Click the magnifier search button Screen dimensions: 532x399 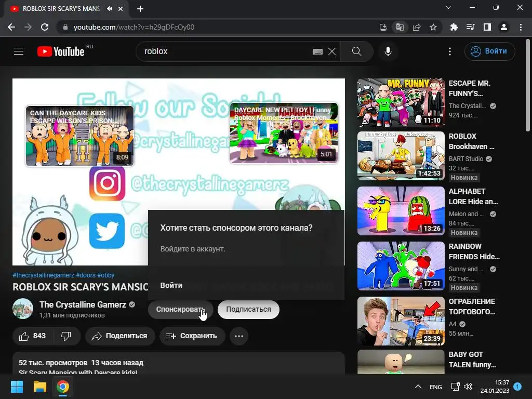[x=356, y=51]
